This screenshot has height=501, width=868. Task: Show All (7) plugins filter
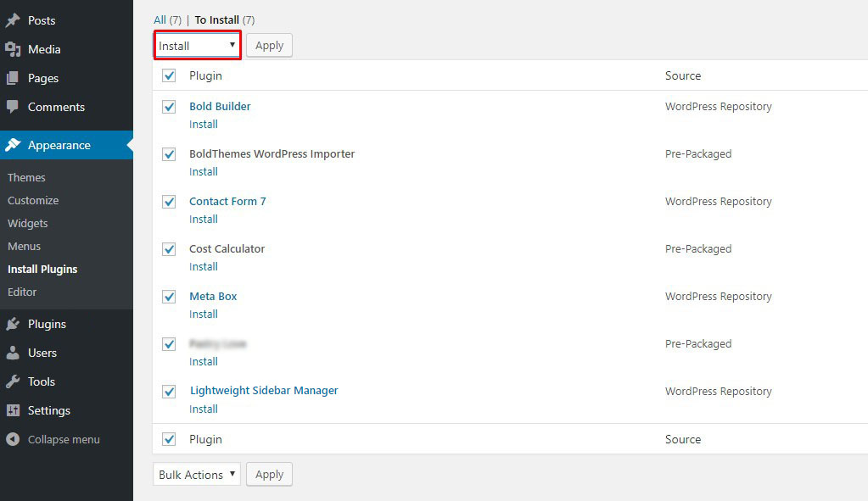[167, 19]
